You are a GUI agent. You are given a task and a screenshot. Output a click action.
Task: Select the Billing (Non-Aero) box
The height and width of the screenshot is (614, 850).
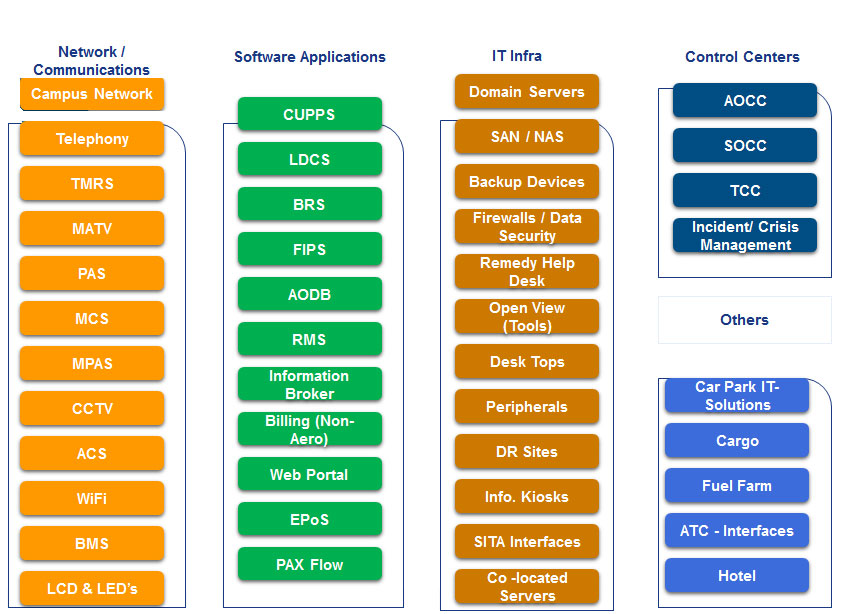310,429
